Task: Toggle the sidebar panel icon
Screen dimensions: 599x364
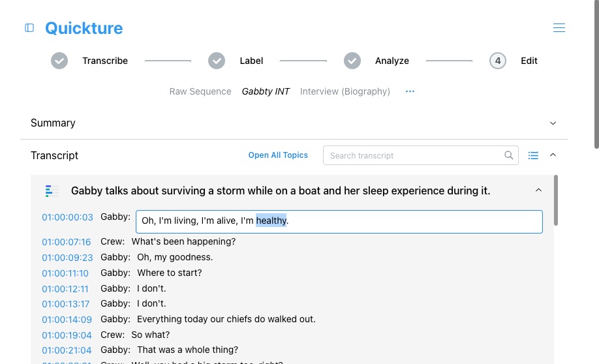Action: pos(29,28)
